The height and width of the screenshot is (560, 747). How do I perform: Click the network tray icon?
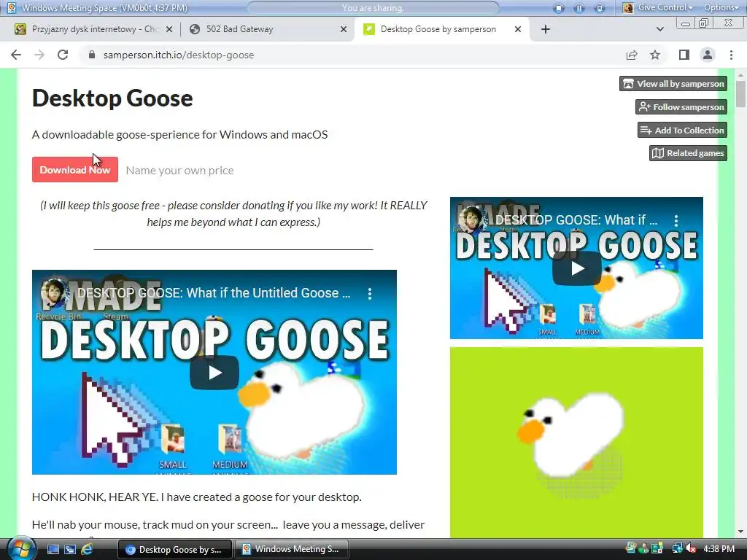pyautogui.click(x=677, y=549)
